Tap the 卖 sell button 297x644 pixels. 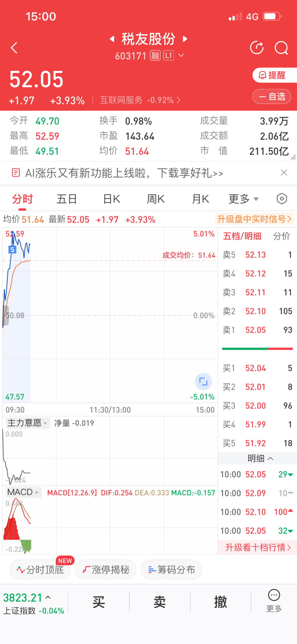(x=160, y=602)
